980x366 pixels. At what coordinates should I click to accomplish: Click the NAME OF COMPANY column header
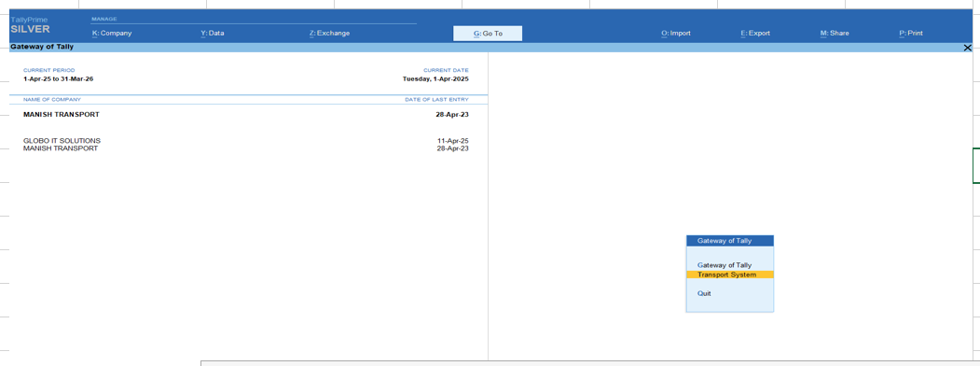[52, 100]
